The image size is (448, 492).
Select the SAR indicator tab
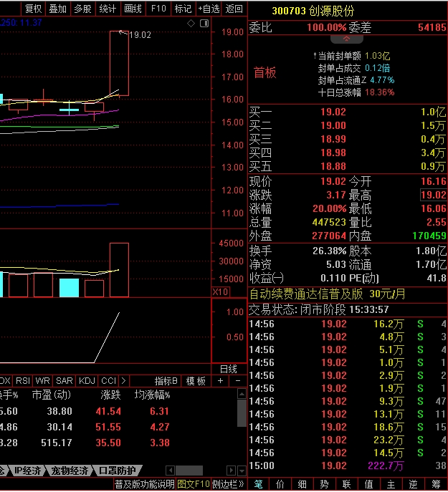pos(65,381)
